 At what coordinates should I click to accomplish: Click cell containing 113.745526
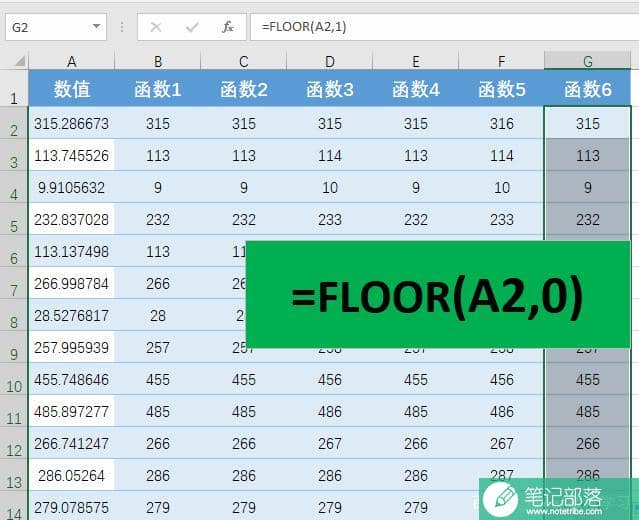[72, 155]
